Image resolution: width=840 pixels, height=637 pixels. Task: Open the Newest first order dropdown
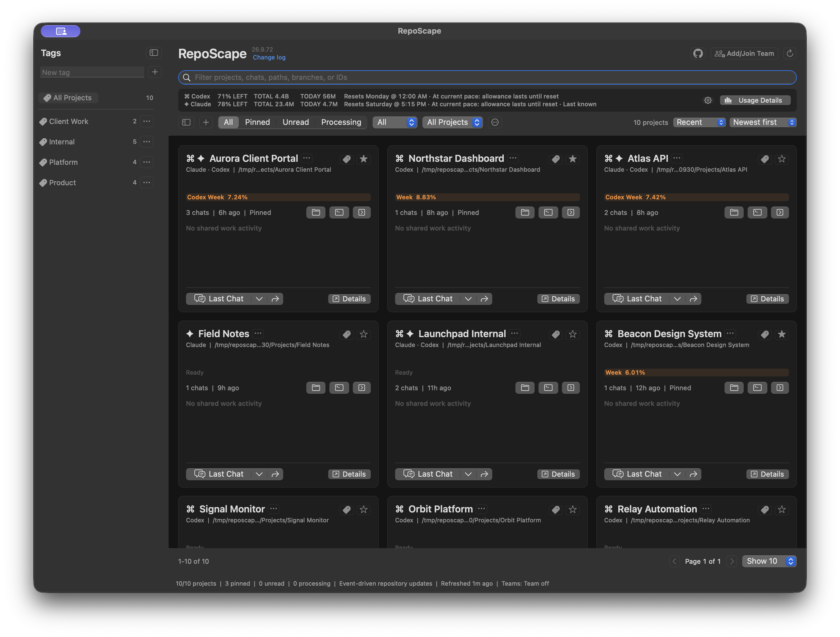coord(763,122)
